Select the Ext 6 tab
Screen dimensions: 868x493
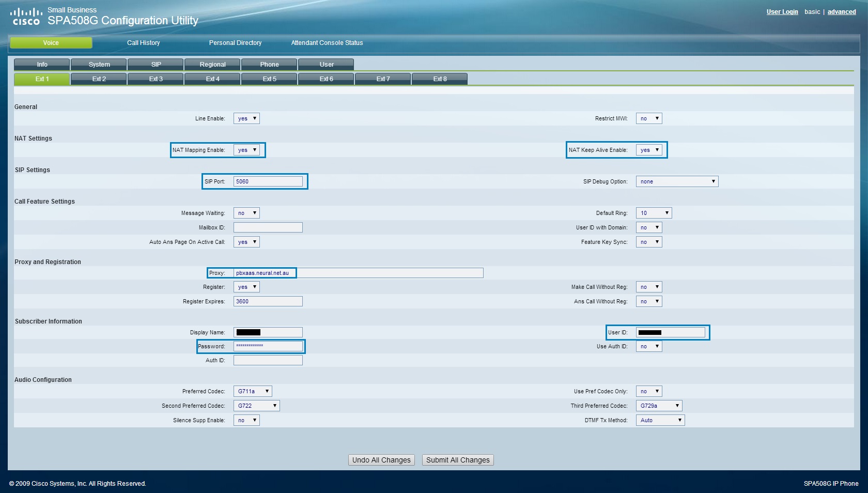pos(326,79)
